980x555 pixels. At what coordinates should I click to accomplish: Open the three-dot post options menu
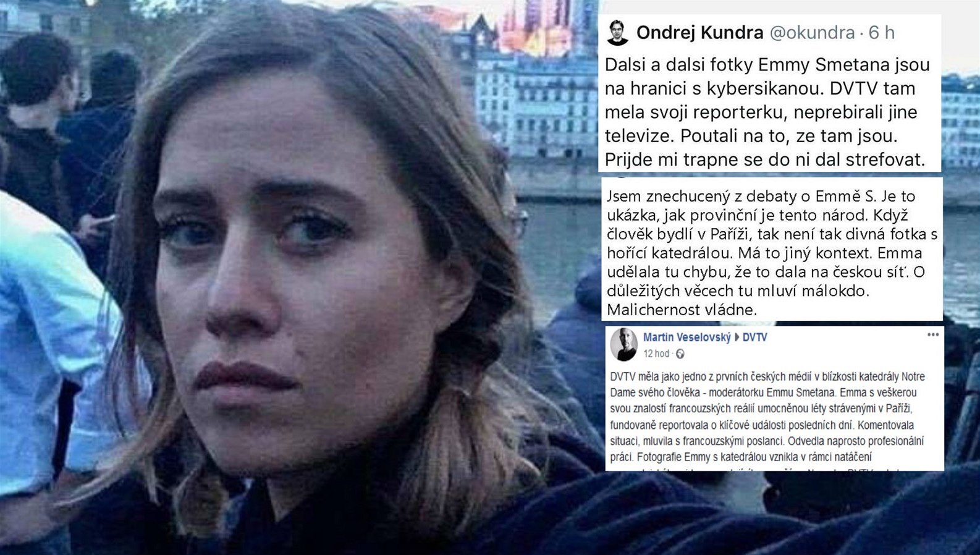(x=933, y=335)
